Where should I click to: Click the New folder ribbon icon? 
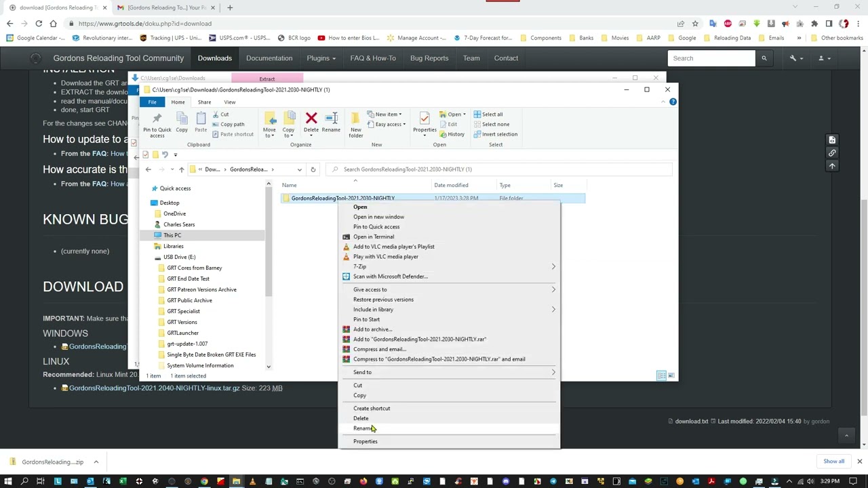pos(356,125)
